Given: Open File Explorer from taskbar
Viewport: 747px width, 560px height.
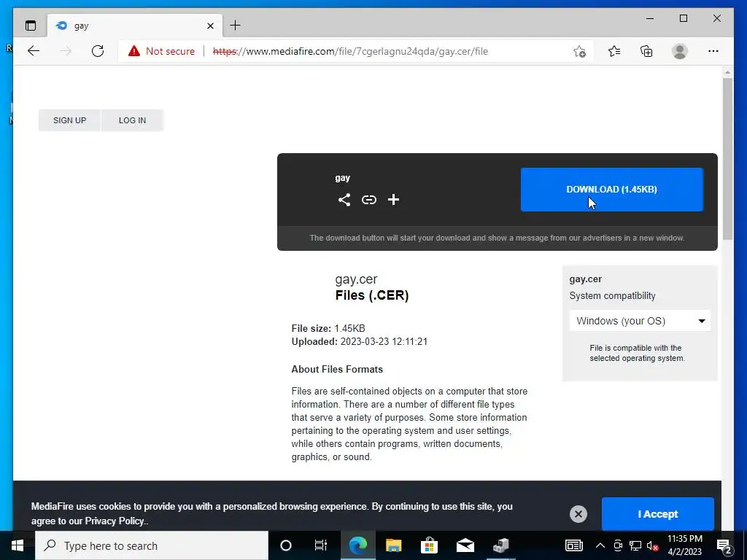Looking at the screenshot, I should 393,545.
